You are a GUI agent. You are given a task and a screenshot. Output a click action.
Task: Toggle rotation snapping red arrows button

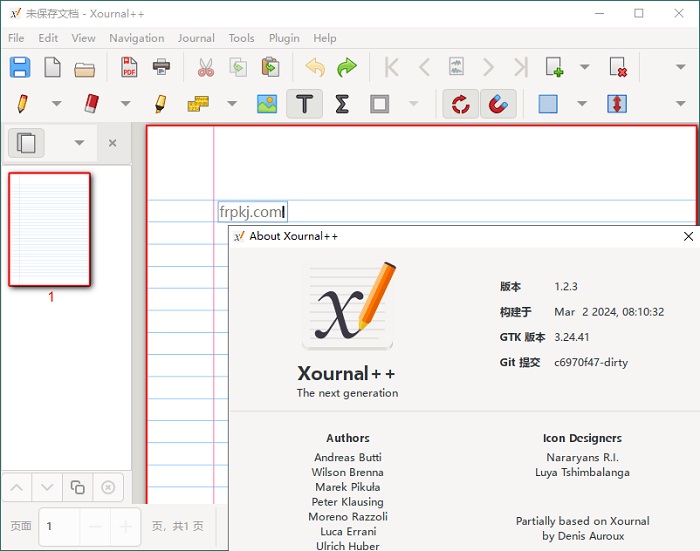461,104
